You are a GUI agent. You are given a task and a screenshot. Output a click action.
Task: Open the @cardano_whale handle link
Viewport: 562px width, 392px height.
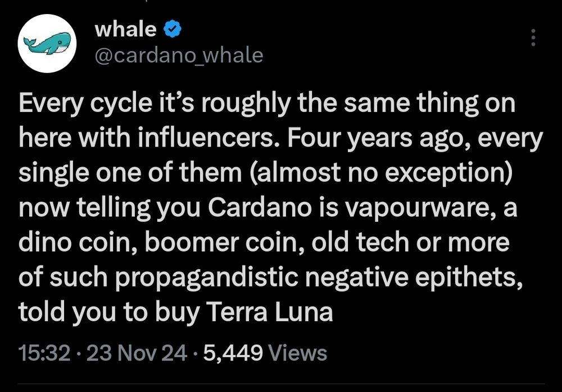(179, 55)
